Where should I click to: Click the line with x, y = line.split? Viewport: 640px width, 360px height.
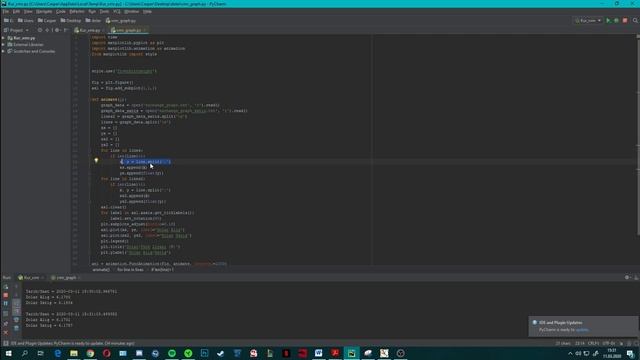point(145,162)
